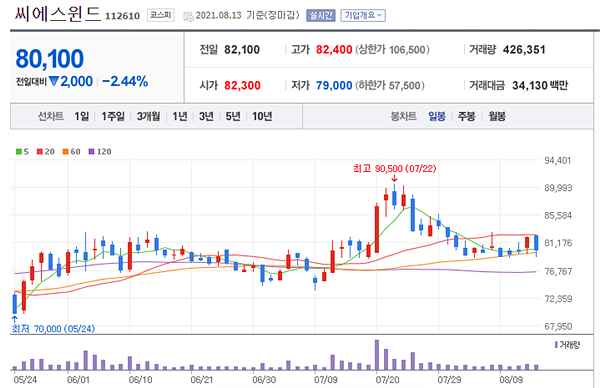
Task: Click the down-arrow change 2,000
Action: tap(71, 81)
